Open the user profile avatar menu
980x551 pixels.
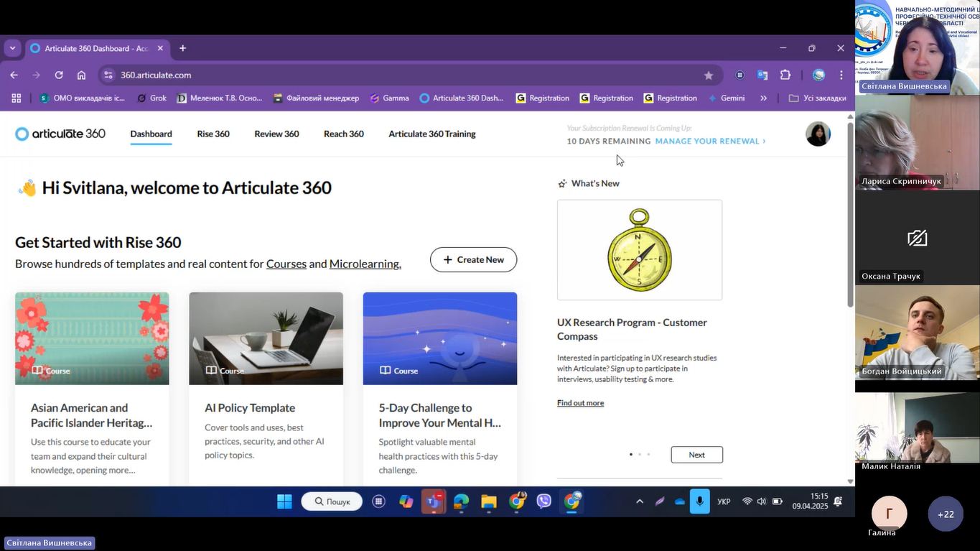click(x=818, y=134)
